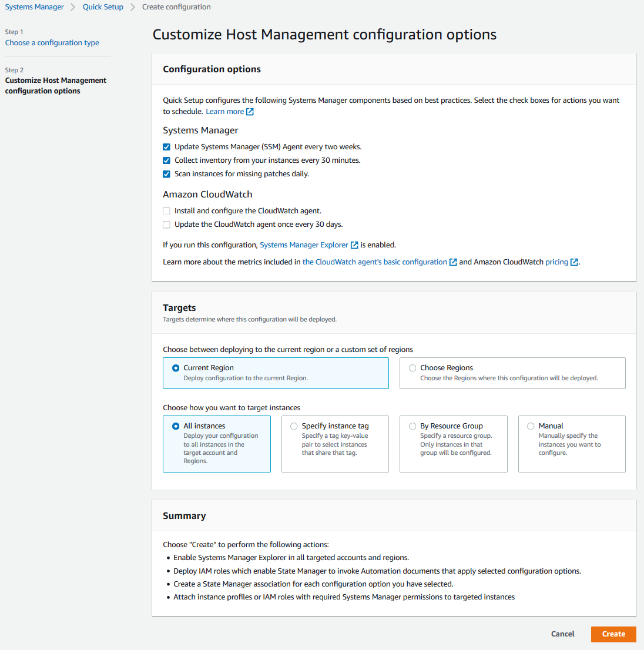This screenshot has height=650, width=644.
Task: Uncheck Collect inventory every 30 minutes
Action: pos(167,160)
